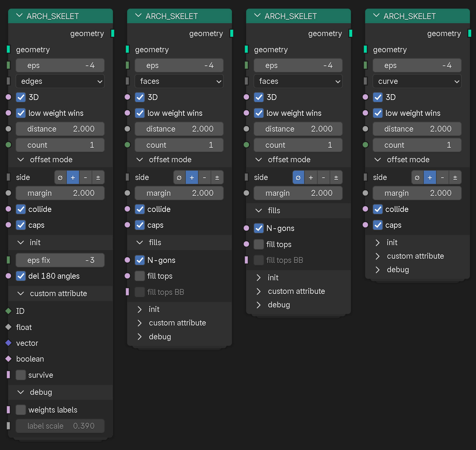Select the ø side option in the edges node
The width and height of the screenshot is (476, 450).
(60, 177)
